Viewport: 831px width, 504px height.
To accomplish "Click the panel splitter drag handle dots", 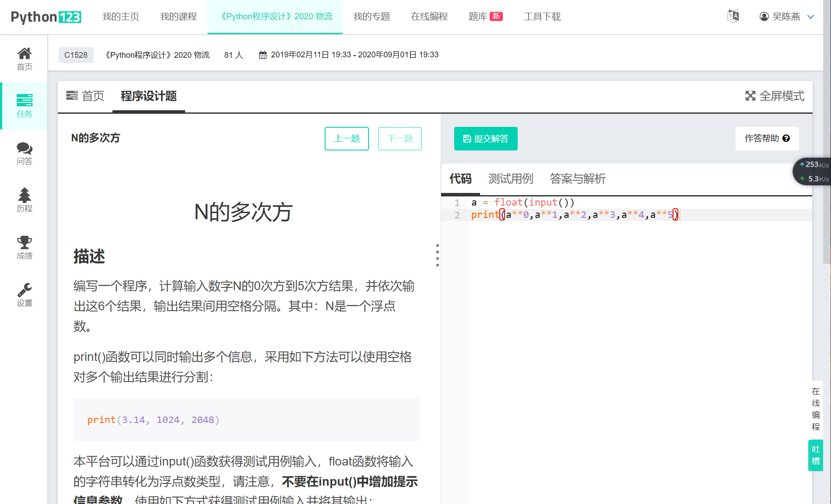I will 438,255.
